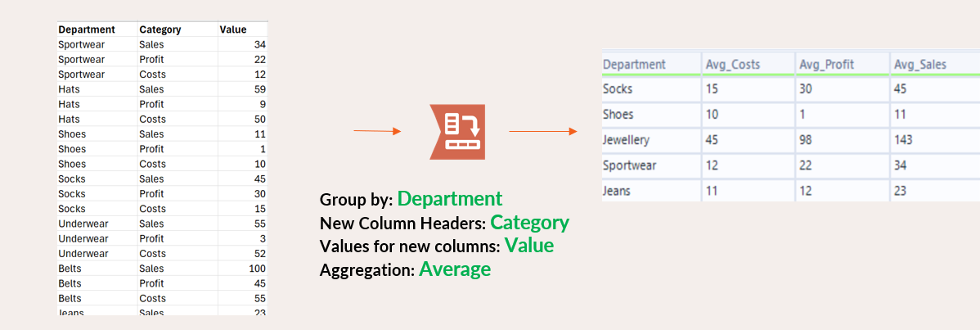Click Avg_Profit 30 in output Socks row

click(805, 89)
